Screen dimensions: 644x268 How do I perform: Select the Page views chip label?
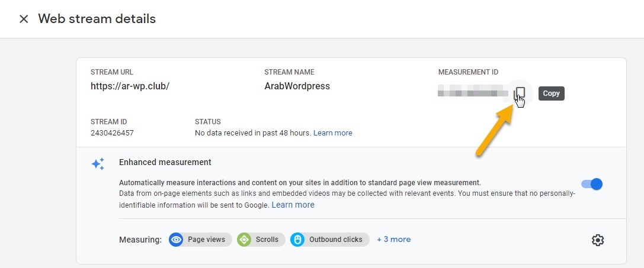click(x=206, y=240)
